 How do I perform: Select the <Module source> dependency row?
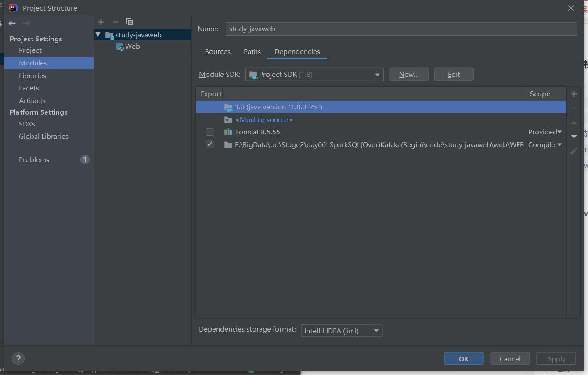[x=381, y=119]
